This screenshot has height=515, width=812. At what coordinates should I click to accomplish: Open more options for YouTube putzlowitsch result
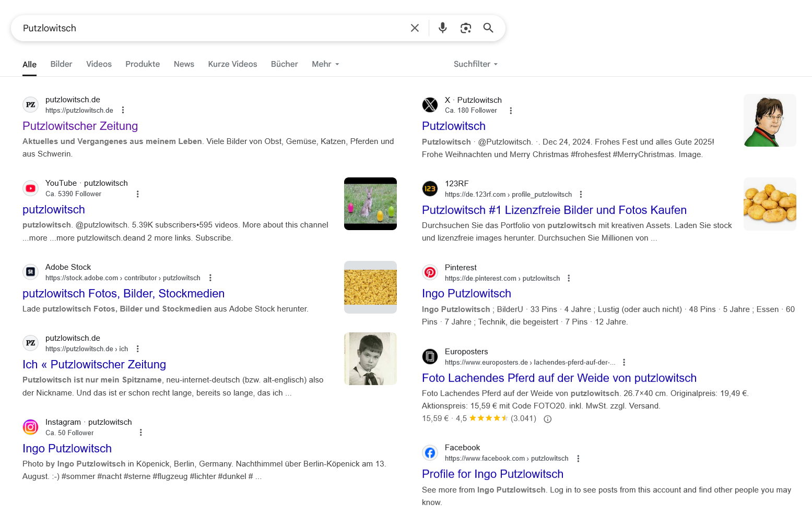[x=138, y=194]
